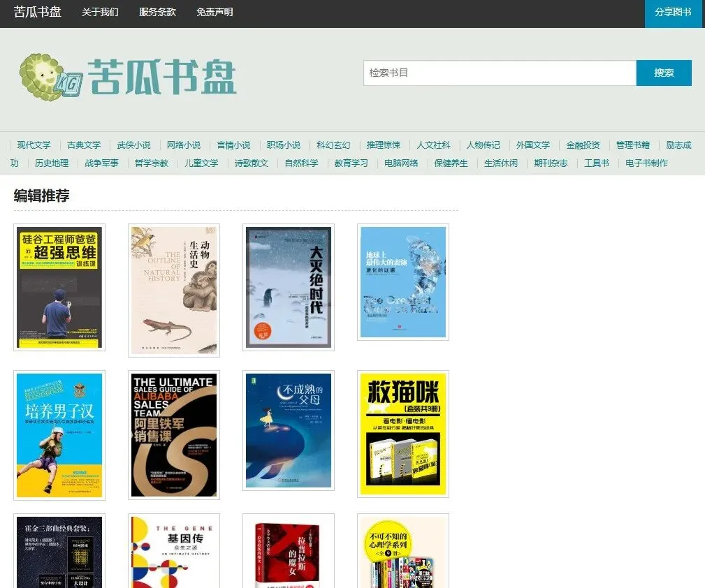Select the 推理惊悚 category
Screen dimensions: 705x588
pyautogui.click(x=383, y=145)
